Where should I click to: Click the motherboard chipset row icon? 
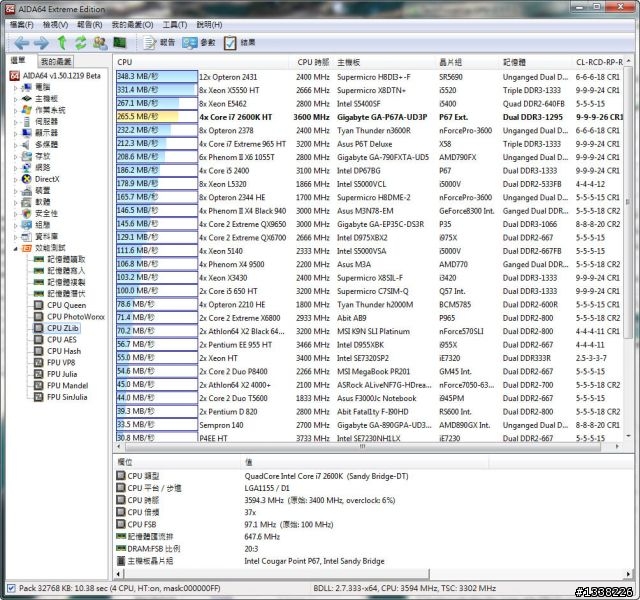[121, 560]
